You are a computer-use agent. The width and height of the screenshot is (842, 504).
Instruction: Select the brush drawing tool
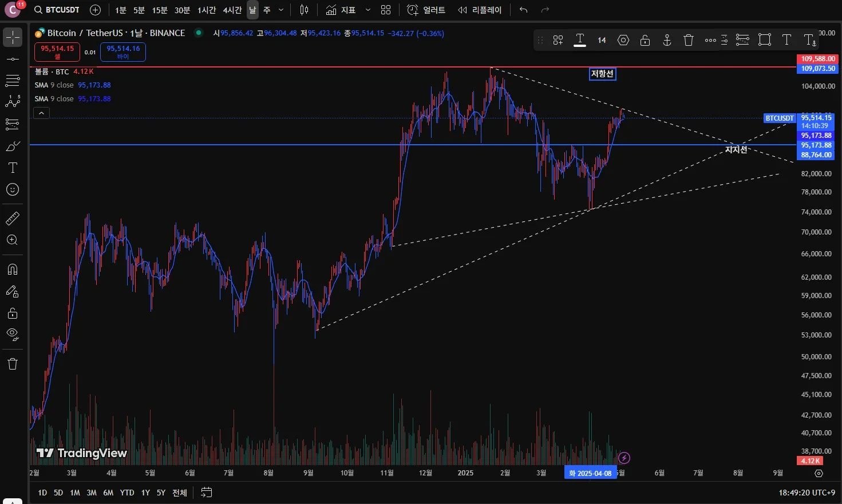tap(13, 146)
